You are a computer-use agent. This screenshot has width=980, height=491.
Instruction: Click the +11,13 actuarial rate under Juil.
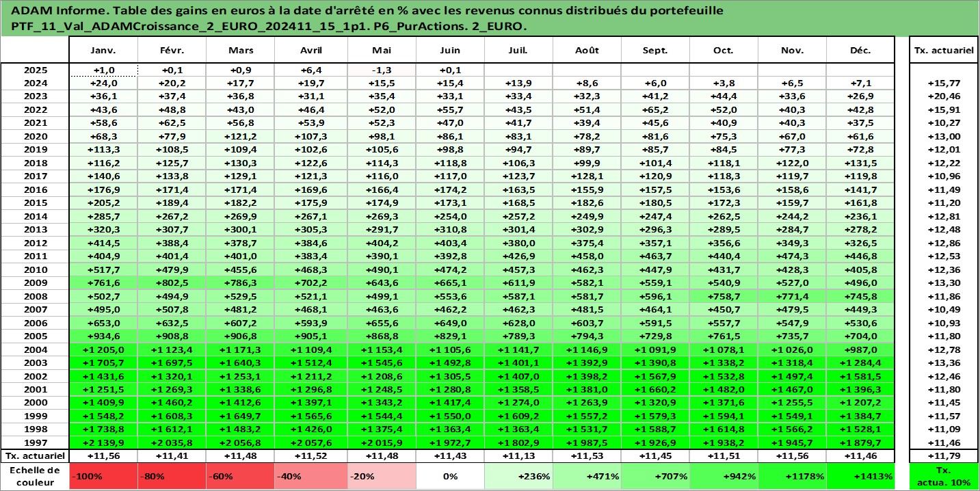point(518,455)
